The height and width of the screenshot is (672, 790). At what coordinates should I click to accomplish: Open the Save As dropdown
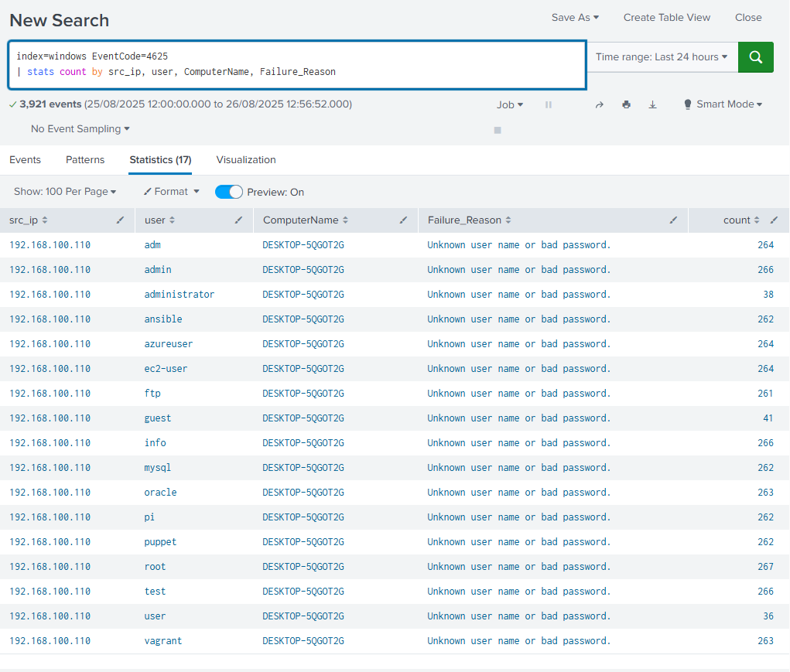(x=575, y=17)
